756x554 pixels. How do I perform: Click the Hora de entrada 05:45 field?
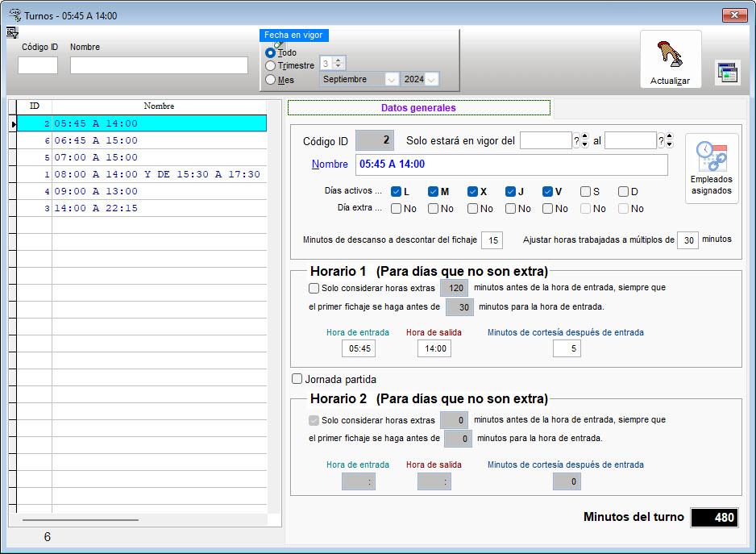pyautogui.click(x=358, y=348)
